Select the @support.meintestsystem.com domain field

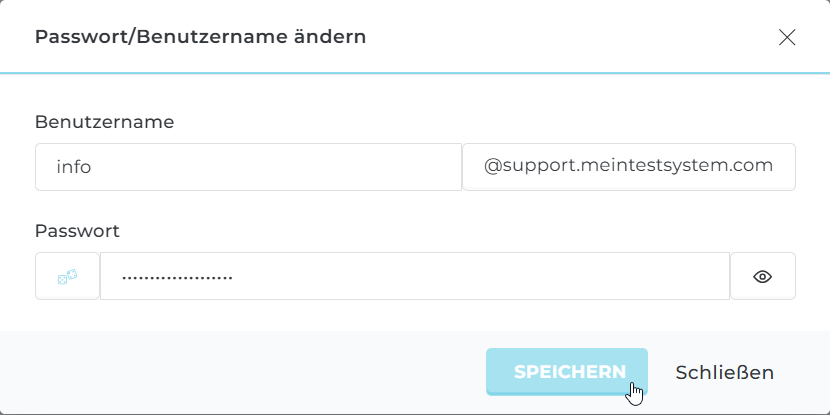pos(628,167)
